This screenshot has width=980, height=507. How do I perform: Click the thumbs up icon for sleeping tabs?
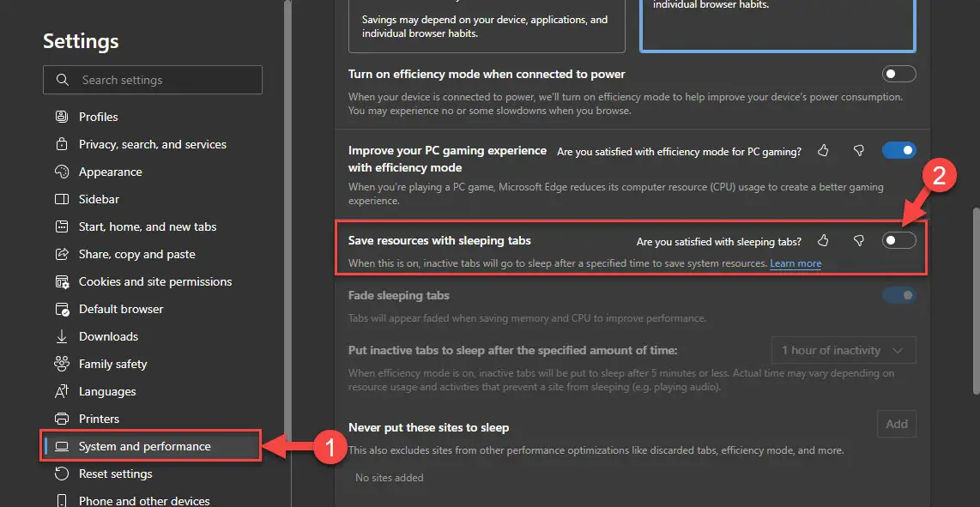tap(823, 241)
